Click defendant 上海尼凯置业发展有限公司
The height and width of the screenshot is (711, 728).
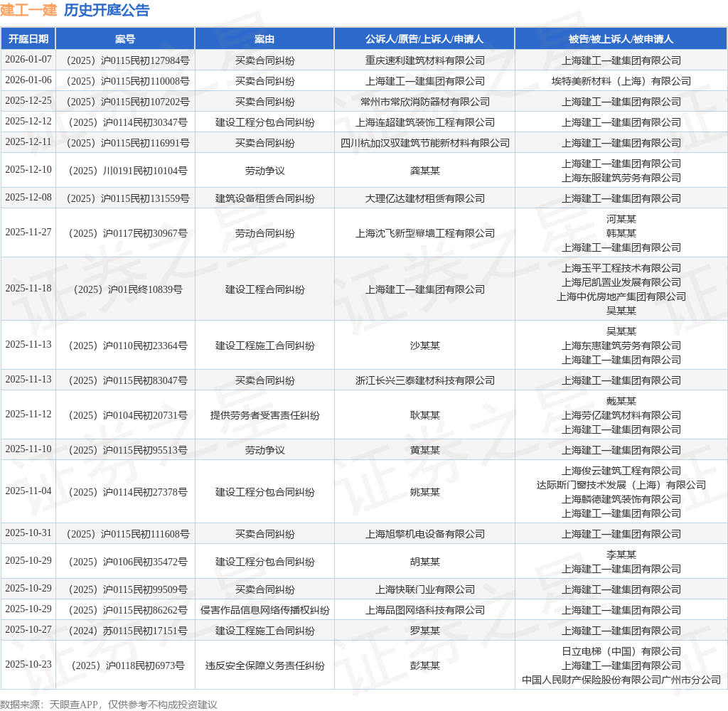621,282
